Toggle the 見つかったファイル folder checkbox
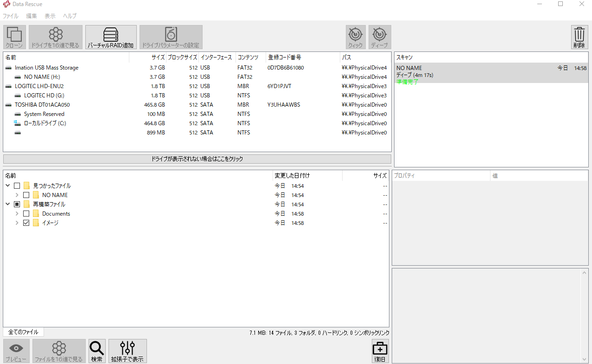This screenshot has height=364, width=592. point(17,186)
